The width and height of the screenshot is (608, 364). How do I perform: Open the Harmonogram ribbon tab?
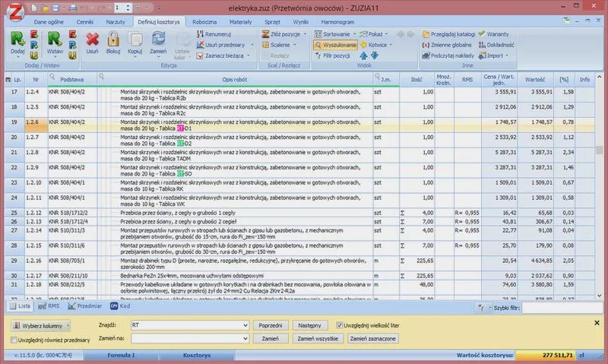coord(337,22)
